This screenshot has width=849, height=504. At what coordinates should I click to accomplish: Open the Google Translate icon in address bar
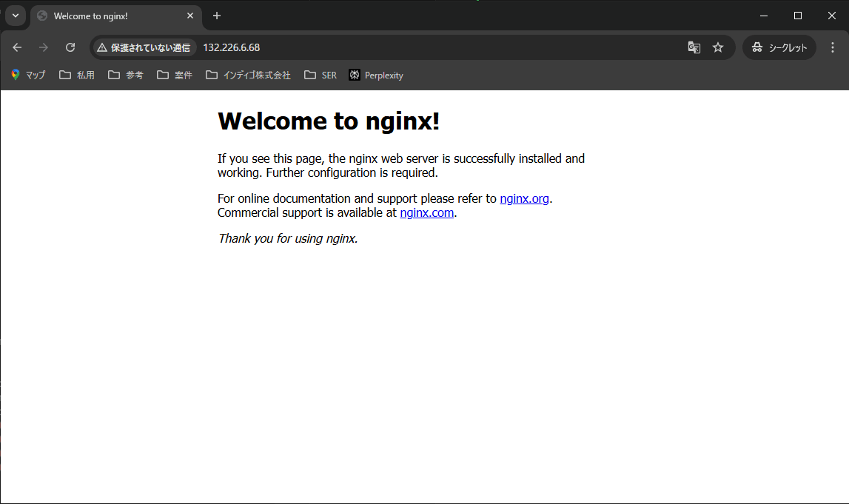coord(694,47)
